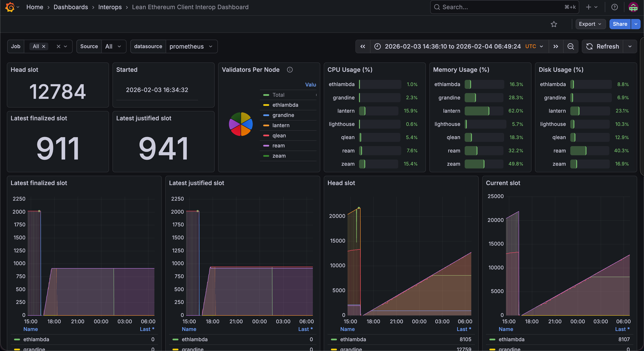Shift time range backward with double arrows
The image size is (644, 351).
[363, 46]
